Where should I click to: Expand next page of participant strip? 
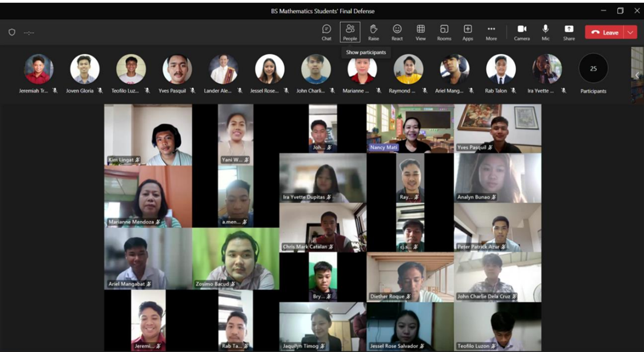[637, 75]
